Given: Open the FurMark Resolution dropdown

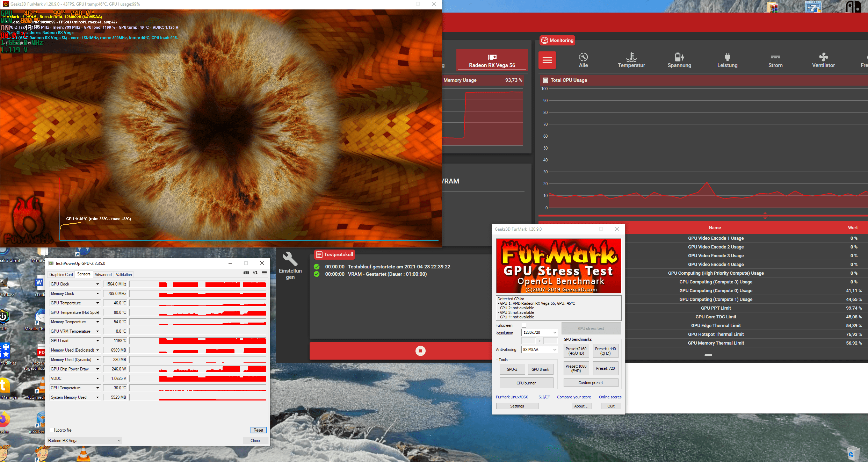Looking at the screenshot, I should [540, 332].
